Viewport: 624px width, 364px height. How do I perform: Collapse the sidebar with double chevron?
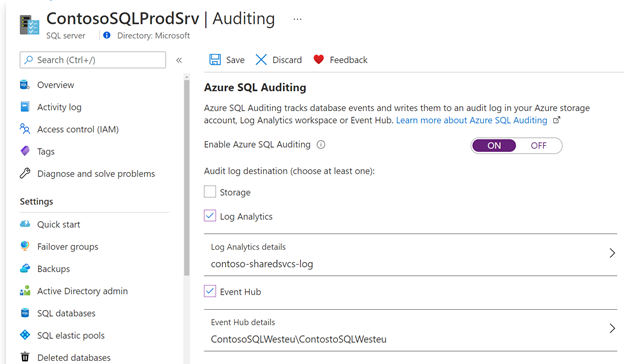tap(179, 60)
